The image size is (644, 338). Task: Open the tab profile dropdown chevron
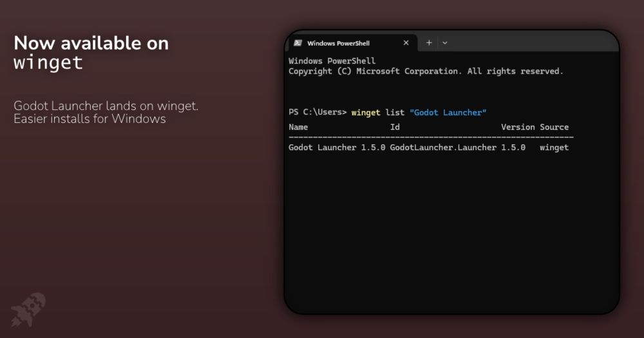point(445,42)
